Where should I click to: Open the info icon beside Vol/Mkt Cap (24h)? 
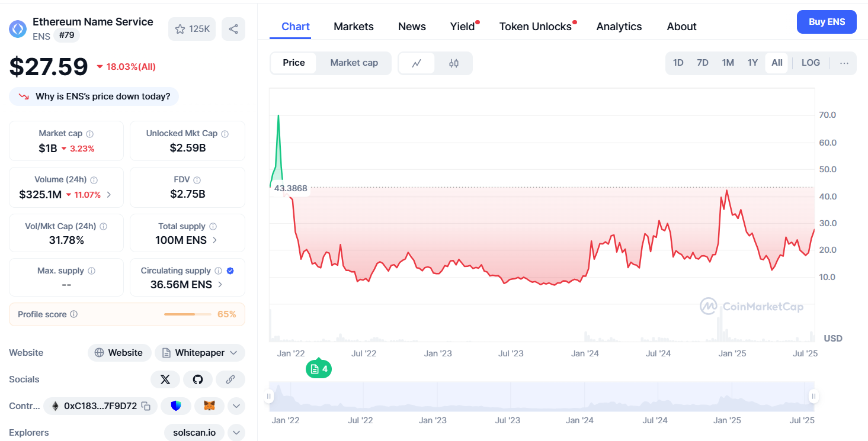pos(104,226)
